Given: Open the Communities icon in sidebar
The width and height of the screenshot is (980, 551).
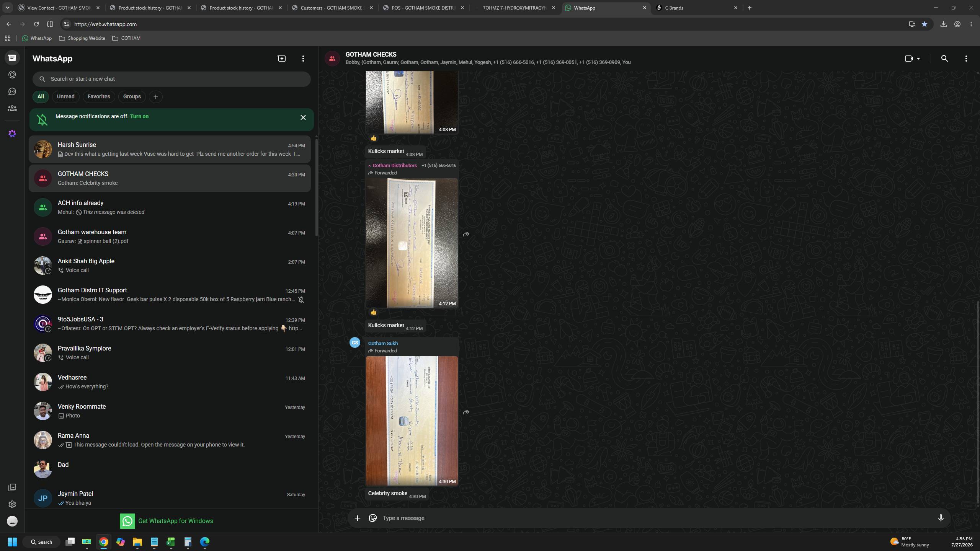Looking at the screenshot, I should click(12, 108).
